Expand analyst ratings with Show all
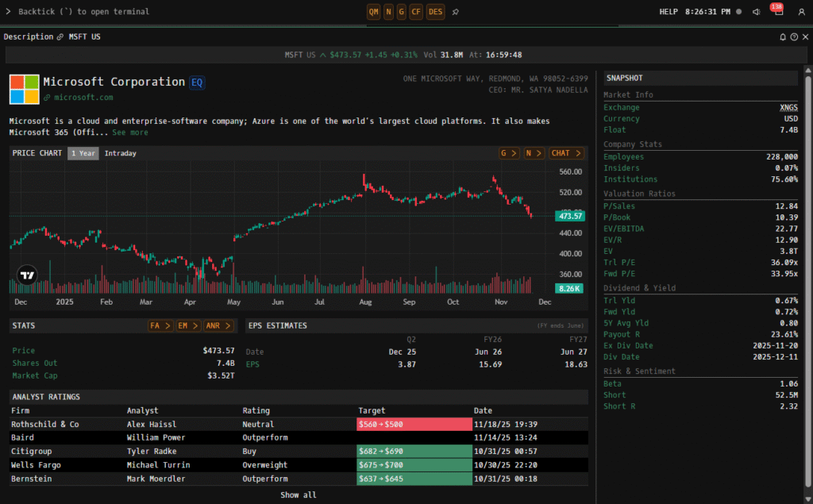813x504 pixels. (299, 495)
